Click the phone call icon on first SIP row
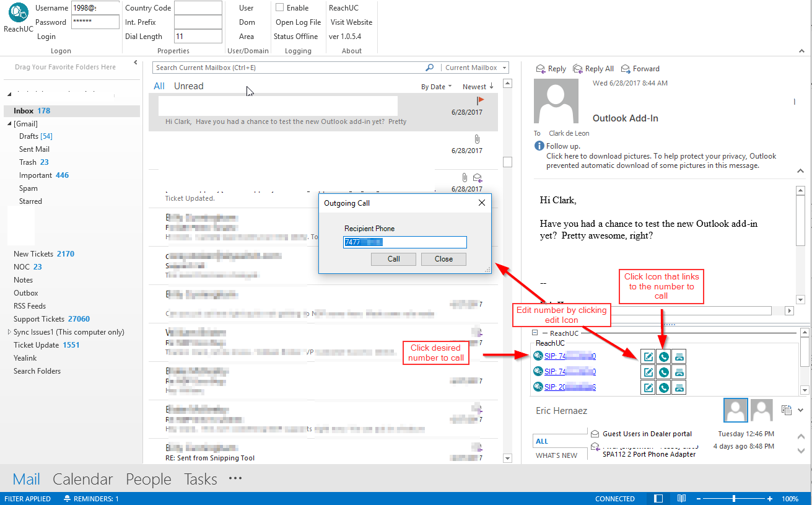 click(664, 356)
